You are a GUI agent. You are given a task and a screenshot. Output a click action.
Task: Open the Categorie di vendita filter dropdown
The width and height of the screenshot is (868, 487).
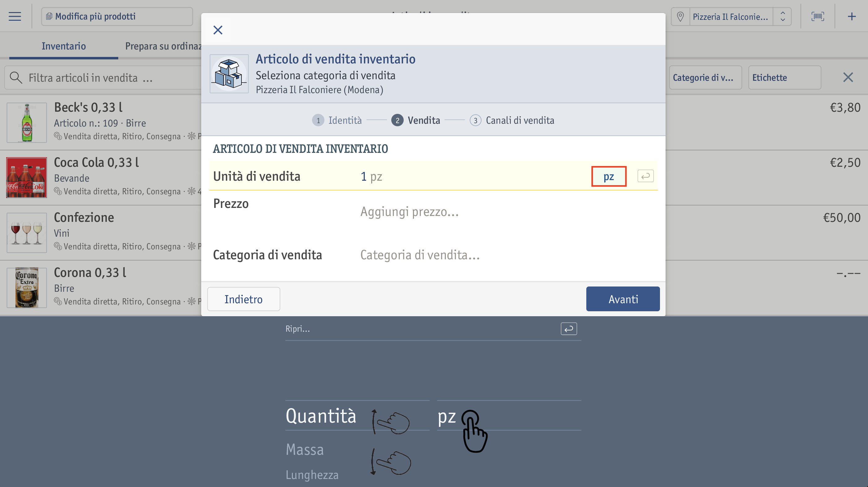[x=705, y=77]
